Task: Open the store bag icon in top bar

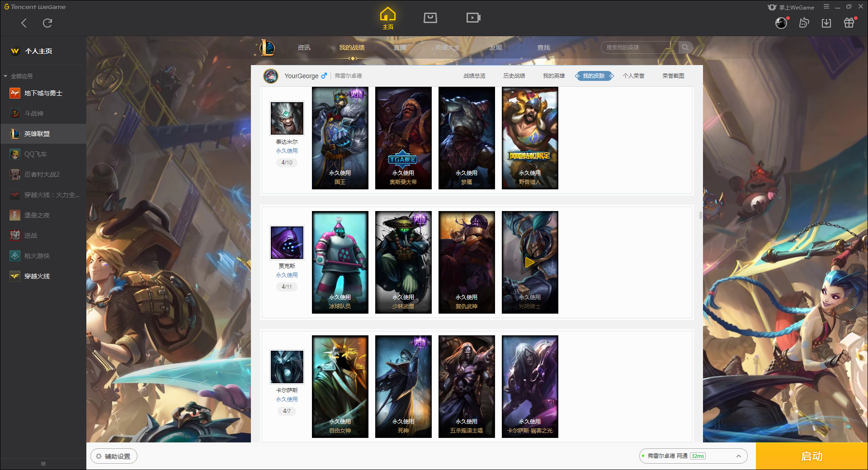Action: coord(430,18)
